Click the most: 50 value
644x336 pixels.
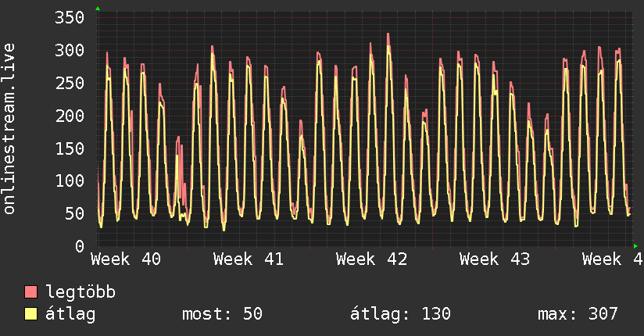click(x=222, y=314)
